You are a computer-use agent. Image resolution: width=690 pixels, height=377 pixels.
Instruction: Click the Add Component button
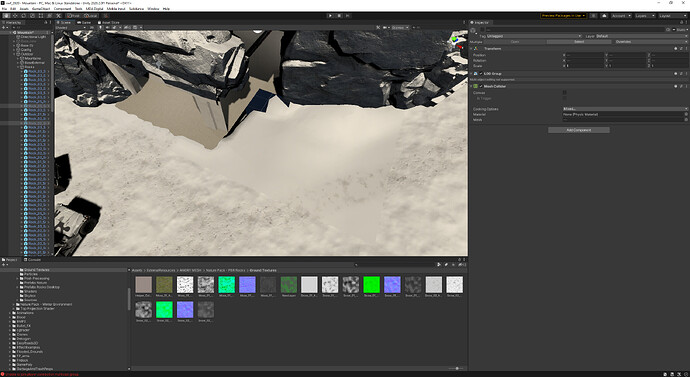click(579, 130)
